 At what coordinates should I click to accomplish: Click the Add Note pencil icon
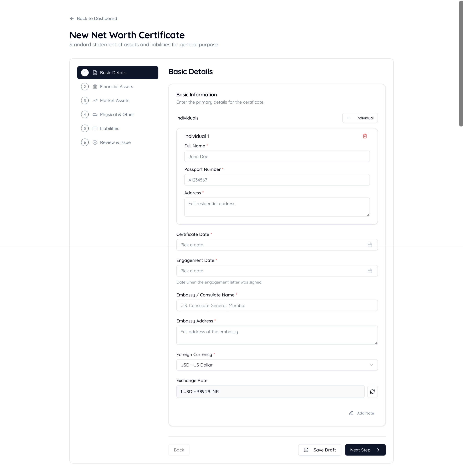click(x=351, y=413)
